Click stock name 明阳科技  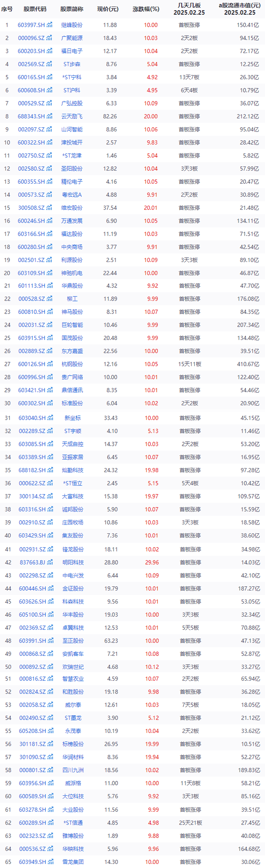pos(73,563)
